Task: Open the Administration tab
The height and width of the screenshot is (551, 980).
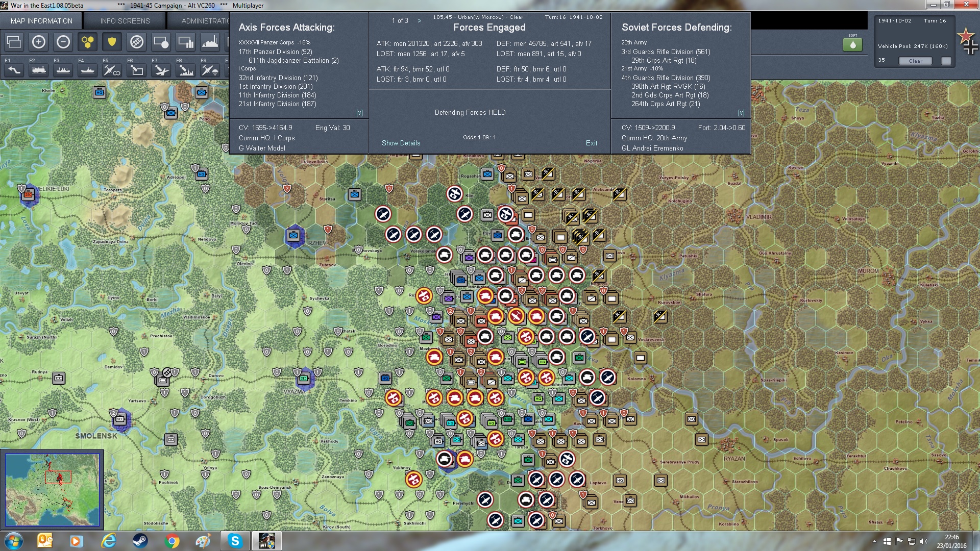Action: [x=199, y=21]
